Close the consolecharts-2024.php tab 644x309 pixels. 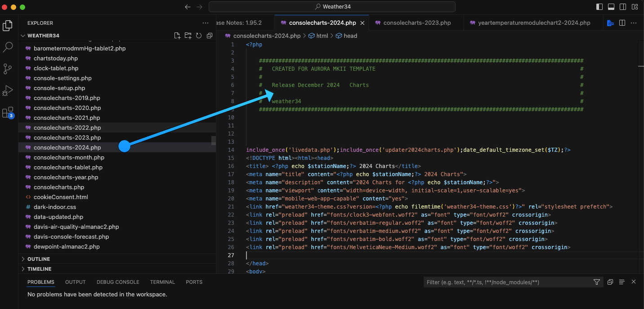pos(362,23)
